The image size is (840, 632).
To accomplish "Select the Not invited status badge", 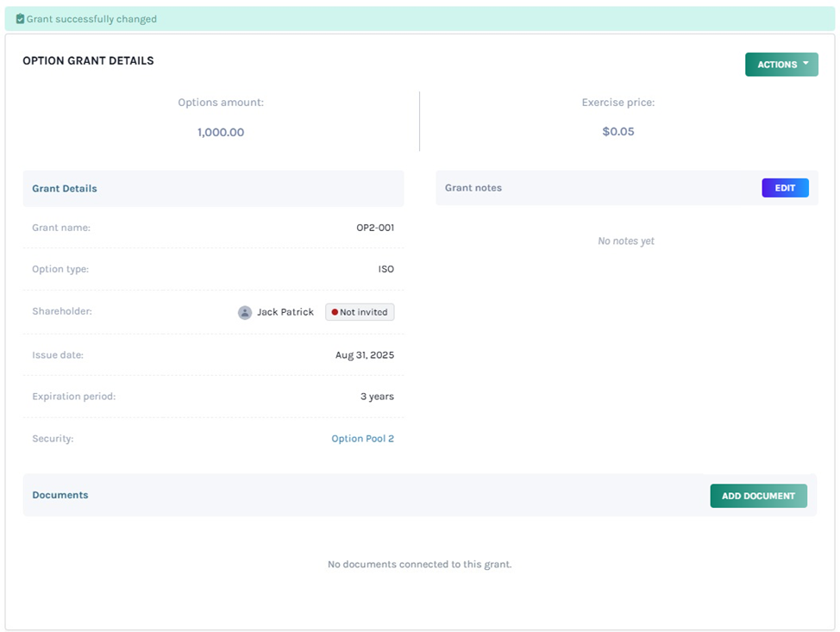I will tap(360, 312).
